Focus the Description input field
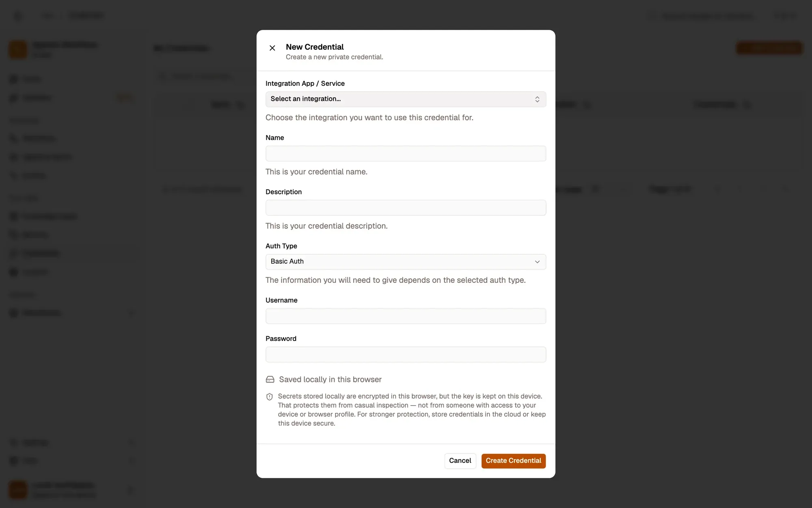 point(406,208)
